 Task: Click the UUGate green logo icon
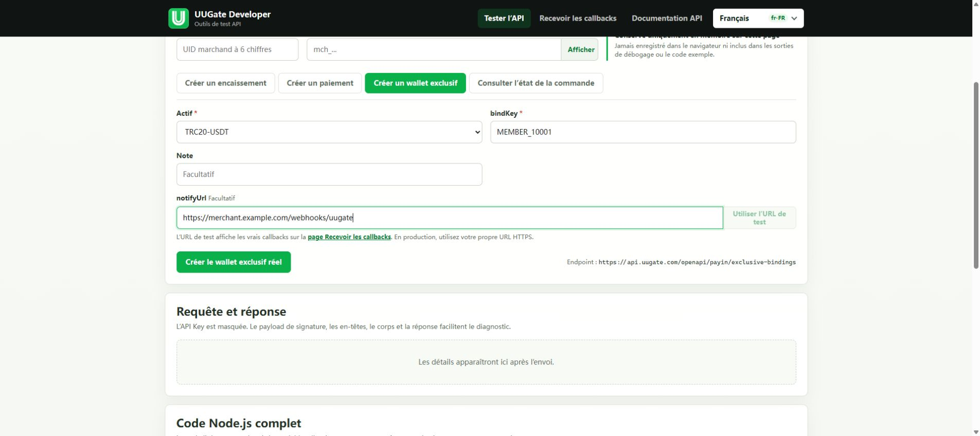178,18
